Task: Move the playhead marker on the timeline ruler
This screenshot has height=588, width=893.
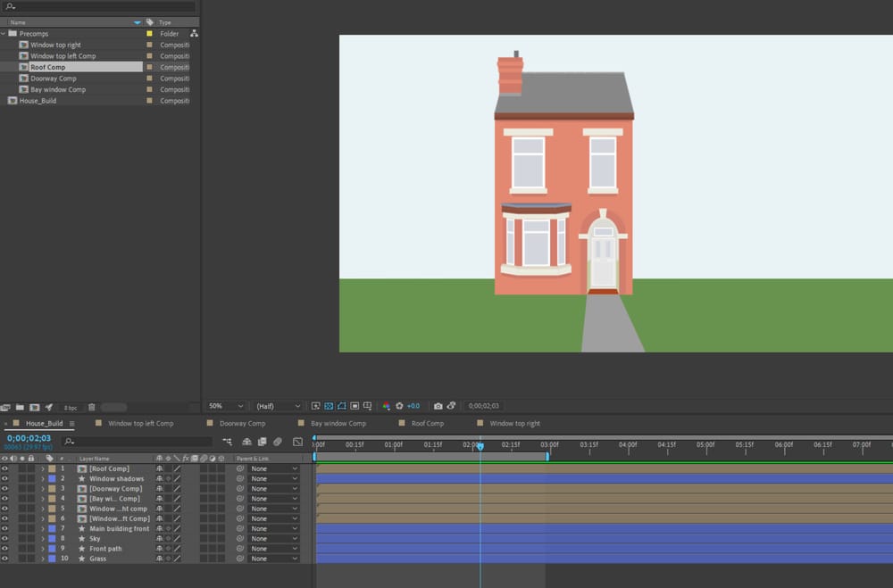Action: coord(480,444)
